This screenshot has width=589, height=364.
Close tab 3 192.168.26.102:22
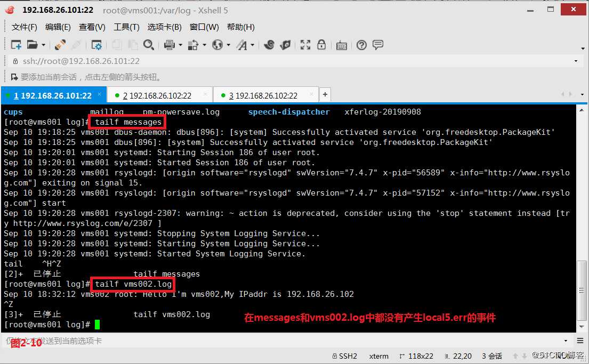[x=311, y=94]
